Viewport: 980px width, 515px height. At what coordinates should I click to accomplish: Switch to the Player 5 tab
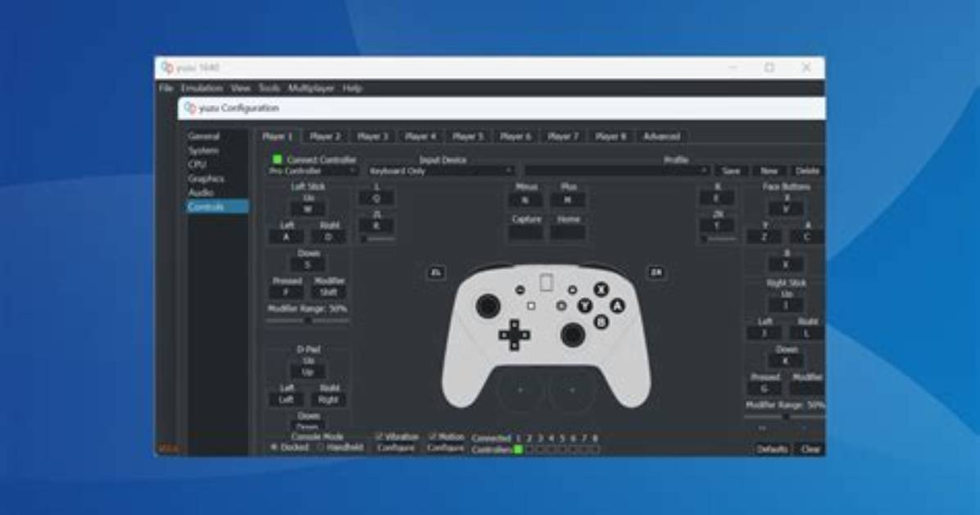coord(468,136)
